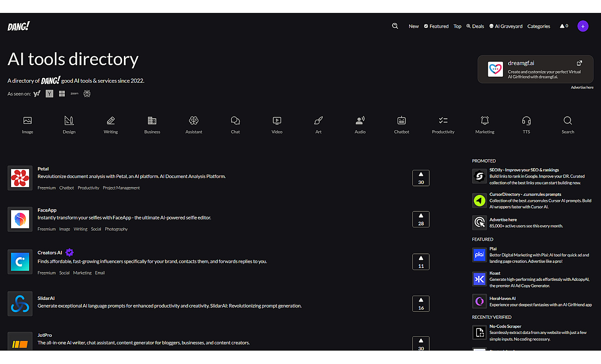Open the JotPro listing title
The image size is (601, 364).
click(44, 335)
